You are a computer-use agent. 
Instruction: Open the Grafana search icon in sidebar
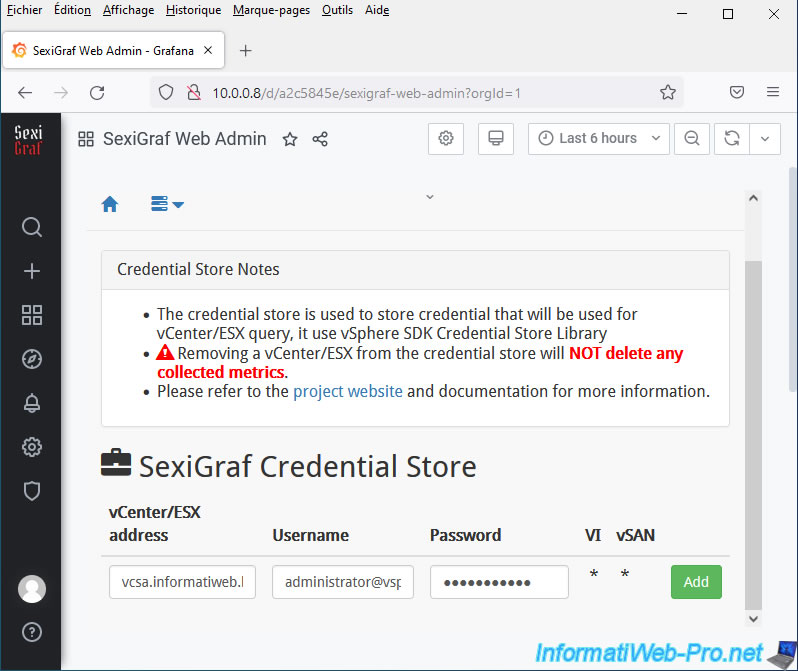pyautogui.click(x=31, y=227)
